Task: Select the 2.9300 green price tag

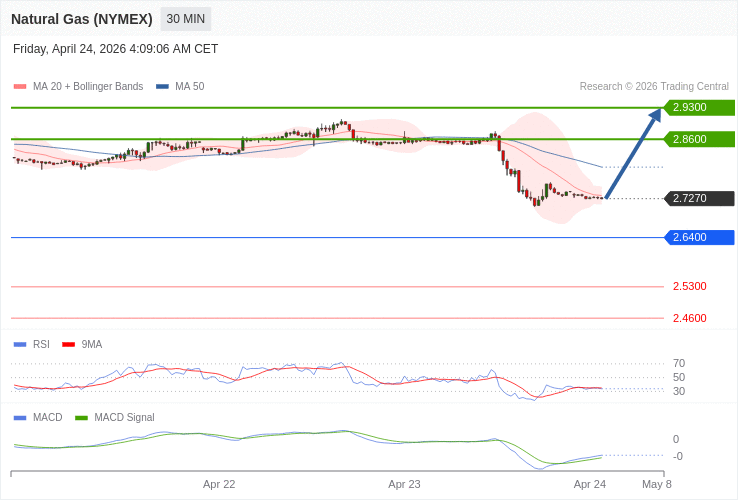Action: [699, 108]
